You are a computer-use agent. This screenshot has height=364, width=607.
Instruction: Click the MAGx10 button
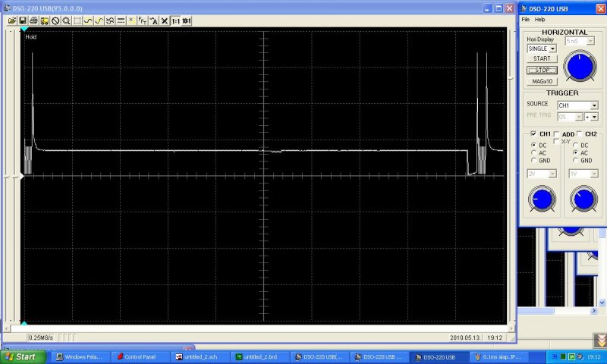(542, 81)
